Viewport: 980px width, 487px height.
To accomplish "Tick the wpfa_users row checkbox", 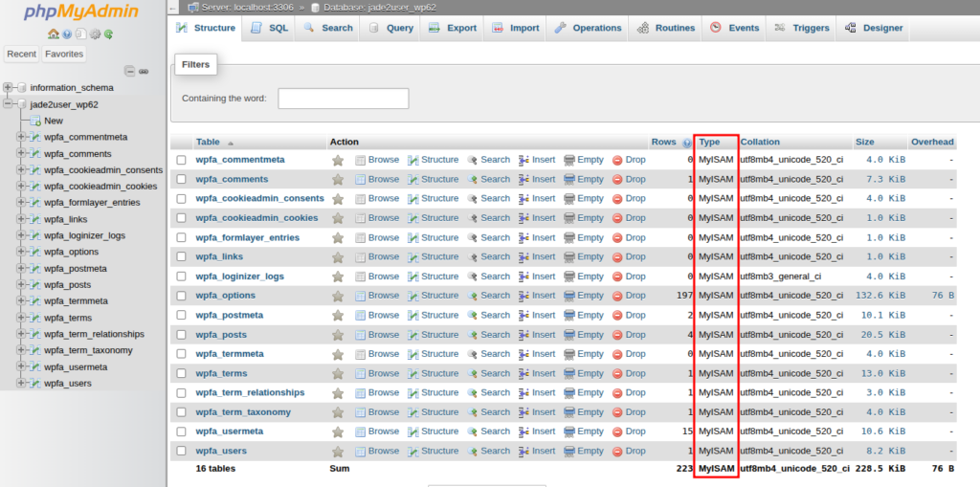I will coord(181,452).
